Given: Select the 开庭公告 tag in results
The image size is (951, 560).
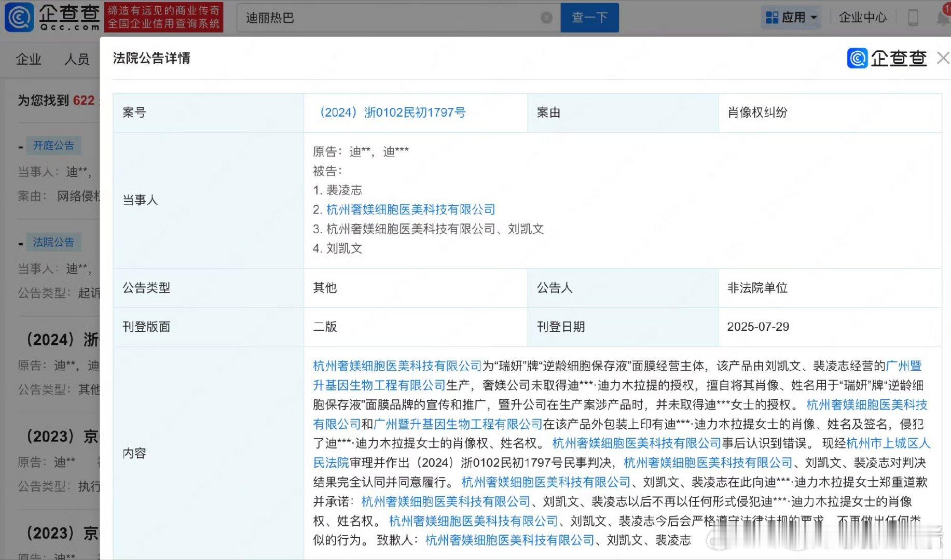Looking at the screenshot, I should 53,145.
